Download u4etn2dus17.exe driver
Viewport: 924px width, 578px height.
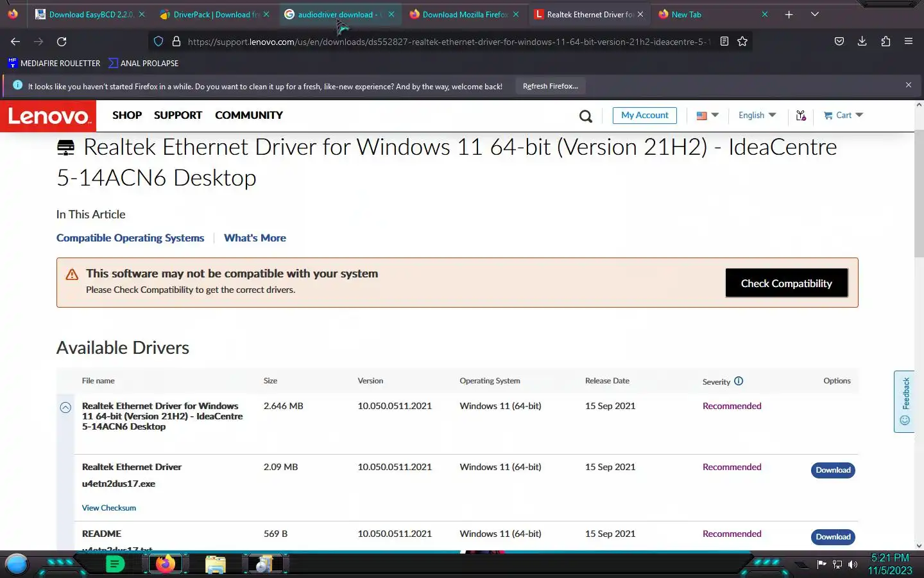833,470
